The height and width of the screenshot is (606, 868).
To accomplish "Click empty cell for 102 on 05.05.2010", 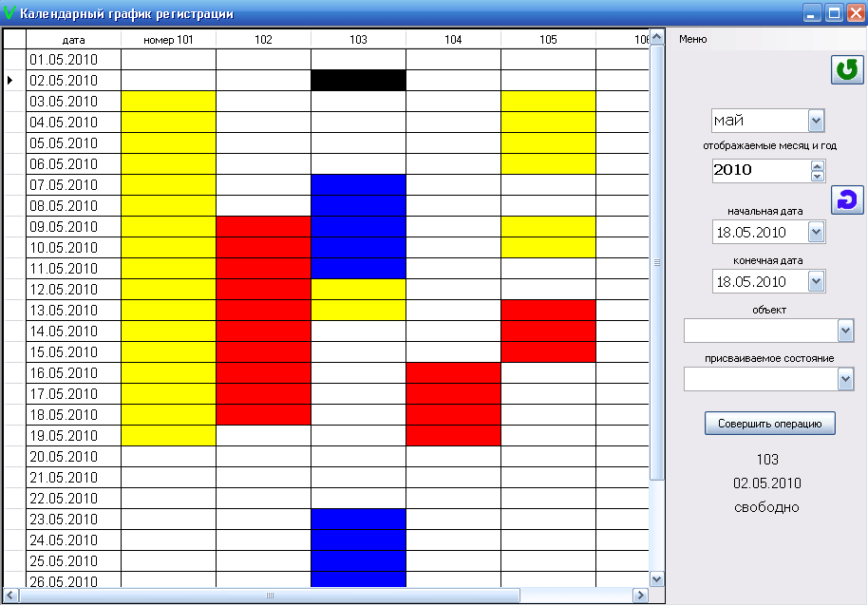I will tap(263, 142).
